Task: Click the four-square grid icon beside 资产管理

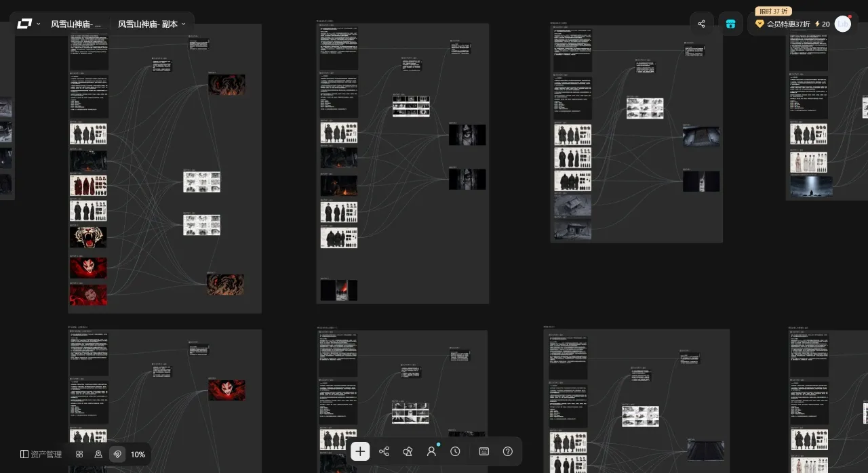Action: pyautogui.click(x=79, y=454)
